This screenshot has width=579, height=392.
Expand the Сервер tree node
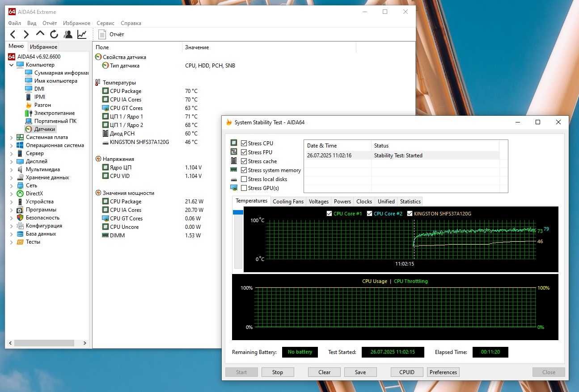(x=12, y=153)
